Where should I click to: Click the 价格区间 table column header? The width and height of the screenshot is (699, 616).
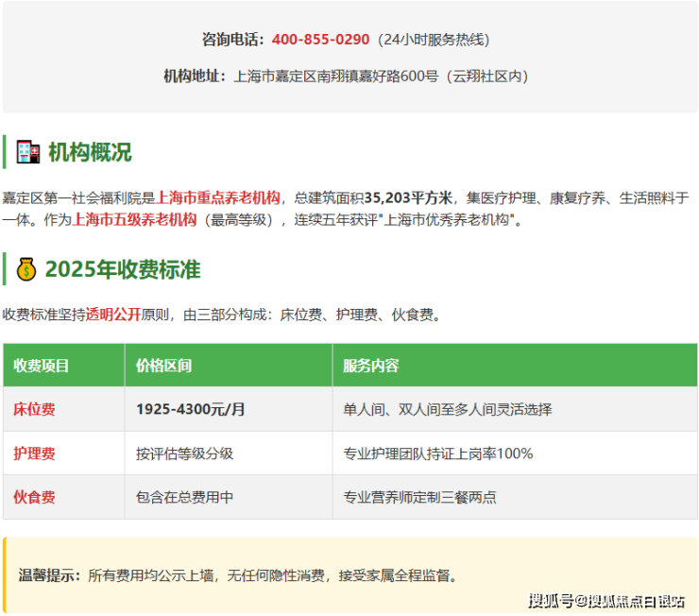[164, 366]
